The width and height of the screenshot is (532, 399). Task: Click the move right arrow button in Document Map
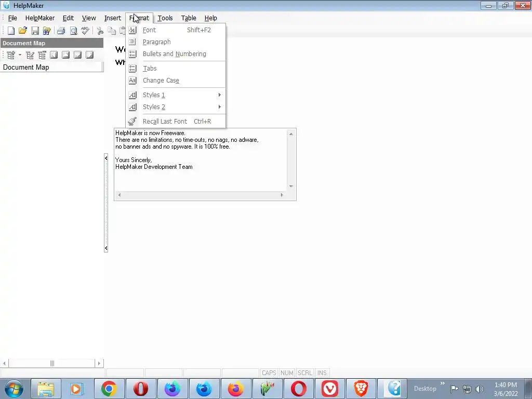tap(89, 55)
